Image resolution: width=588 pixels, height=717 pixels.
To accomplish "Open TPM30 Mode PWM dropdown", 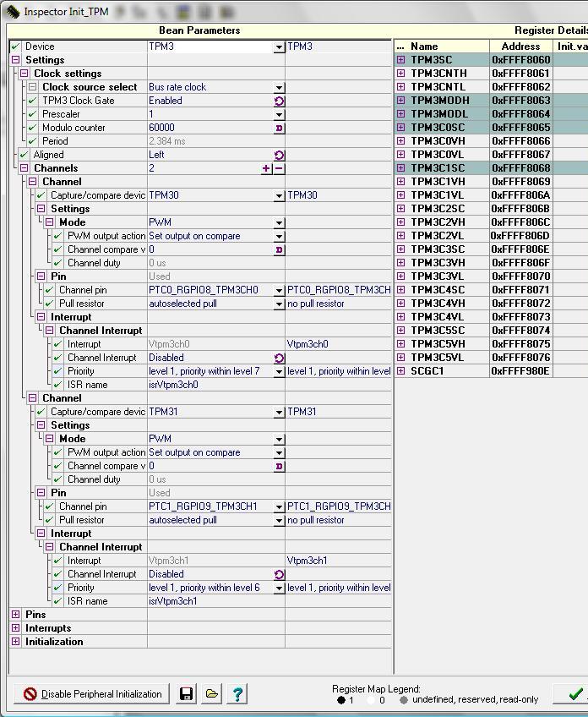I will tap(279, 222).
